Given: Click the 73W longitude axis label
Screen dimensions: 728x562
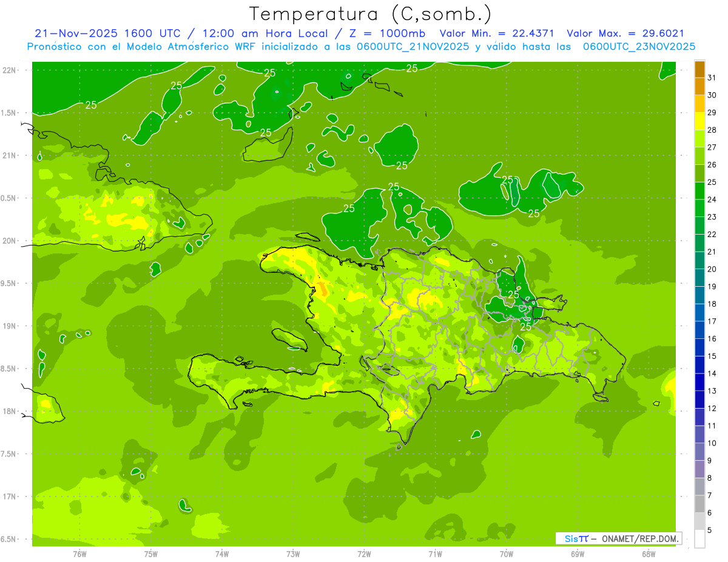Looking at the screenshot, I should click(x=293, y=554).
